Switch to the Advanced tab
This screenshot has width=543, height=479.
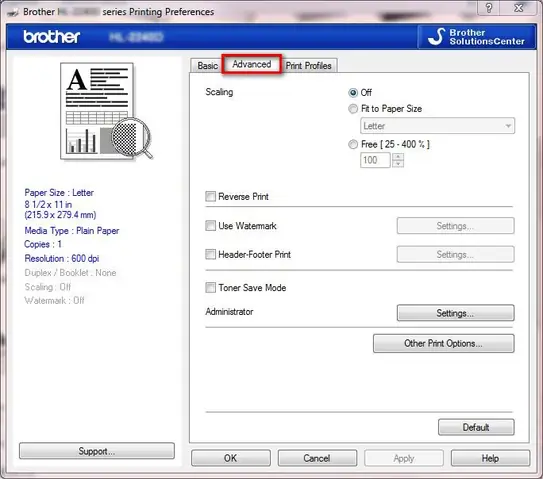[251, 64]
